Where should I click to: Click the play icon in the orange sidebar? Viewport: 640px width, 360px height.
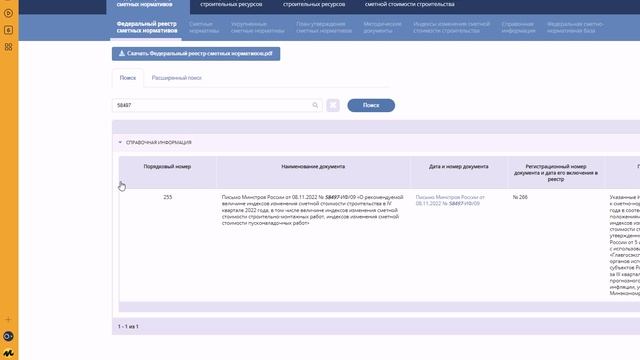[x=8, y=13]
